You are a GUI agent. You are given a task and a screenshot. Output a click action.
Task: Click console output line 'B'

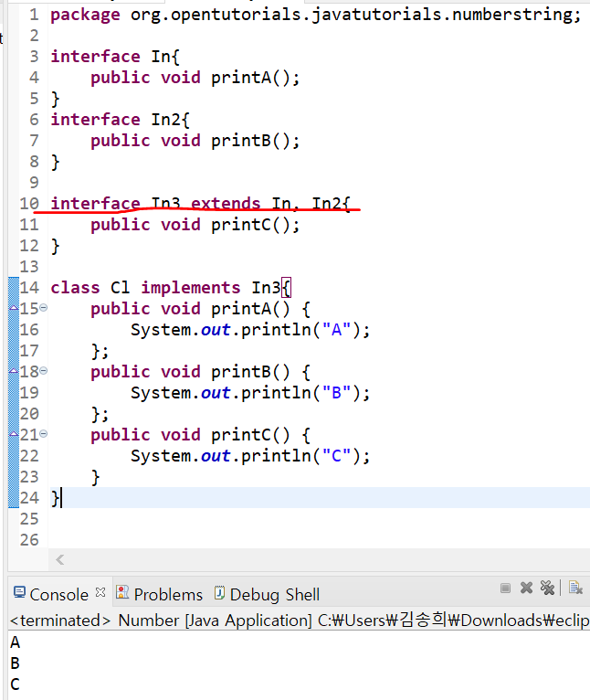click(16, 663)
